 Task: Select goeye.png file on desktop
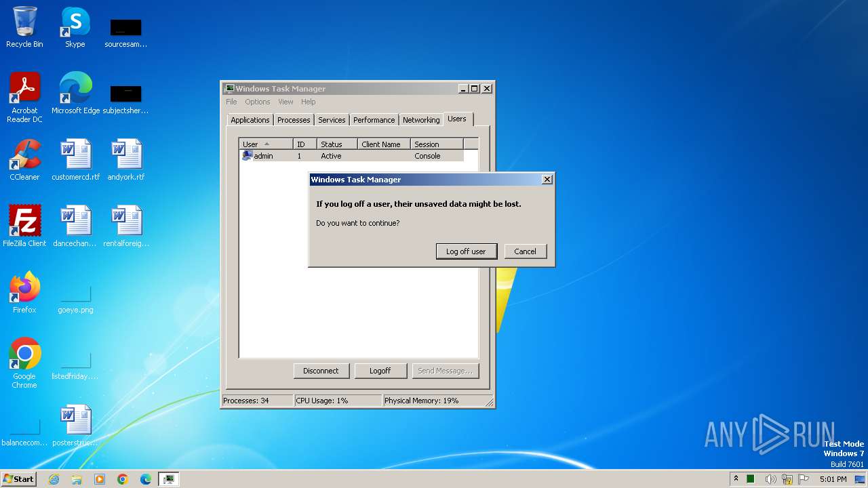[75, 300]
